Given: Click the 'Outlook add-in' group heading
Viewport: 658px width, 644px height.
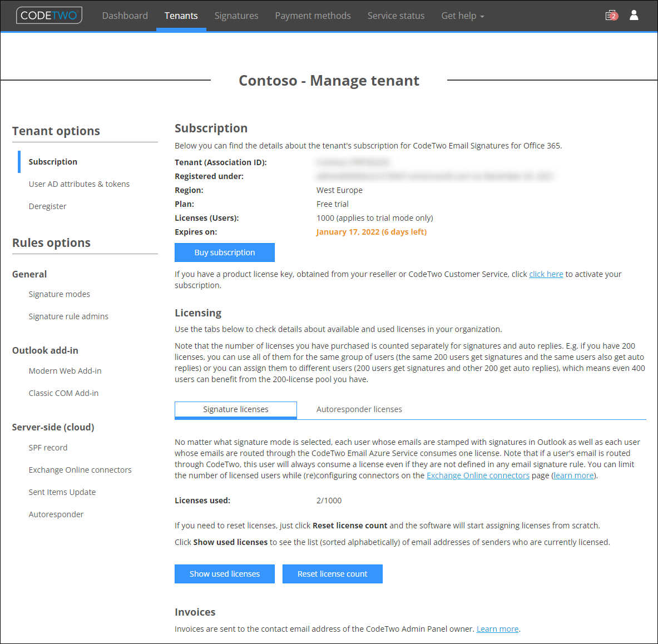Looking at the screenshot, I should pos(45,351).
